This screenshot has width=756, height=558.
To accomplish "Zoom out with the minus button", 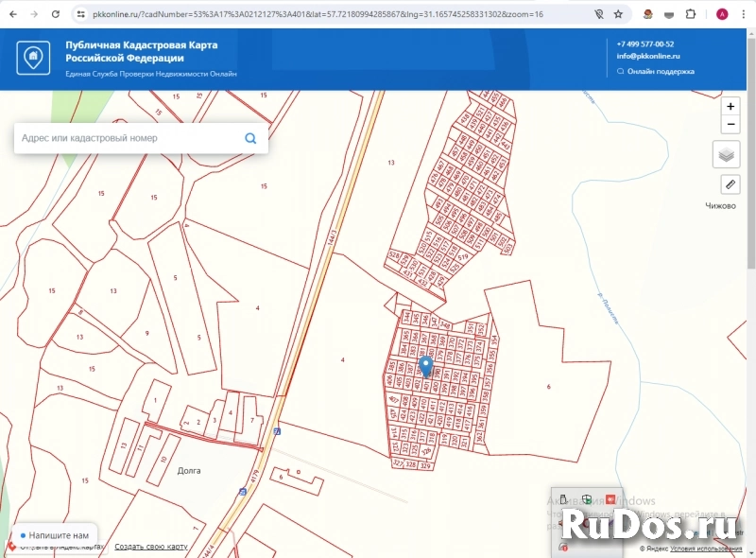I will pos(730,125).
